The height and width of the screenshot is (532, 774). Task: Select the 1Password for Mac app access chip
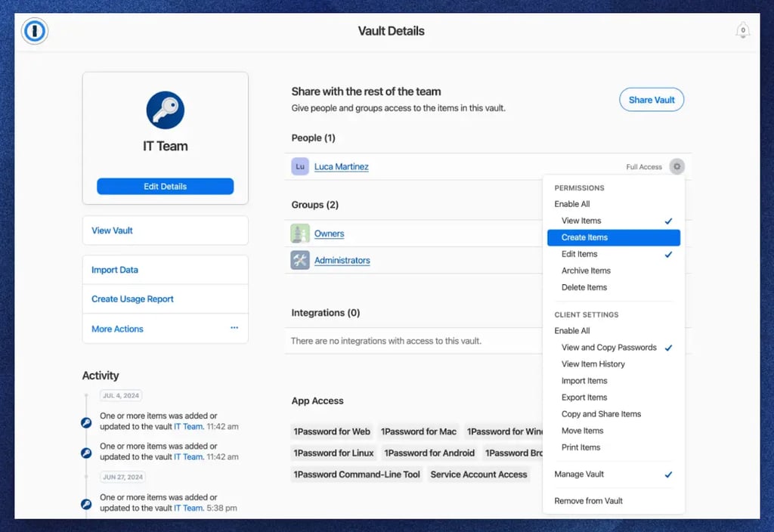pyautogui.click(x=419, y=431)
